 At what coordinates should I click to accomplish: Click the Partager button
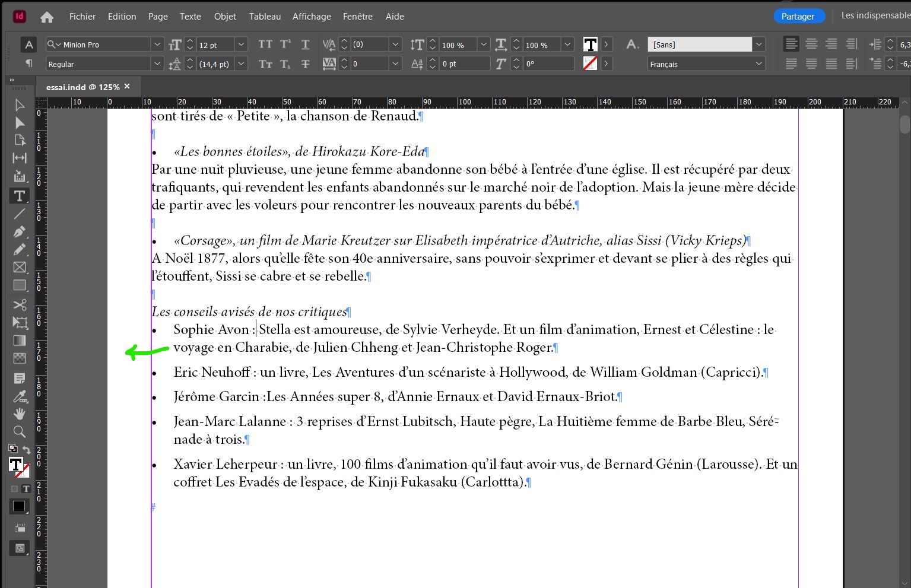pos(799,16)
